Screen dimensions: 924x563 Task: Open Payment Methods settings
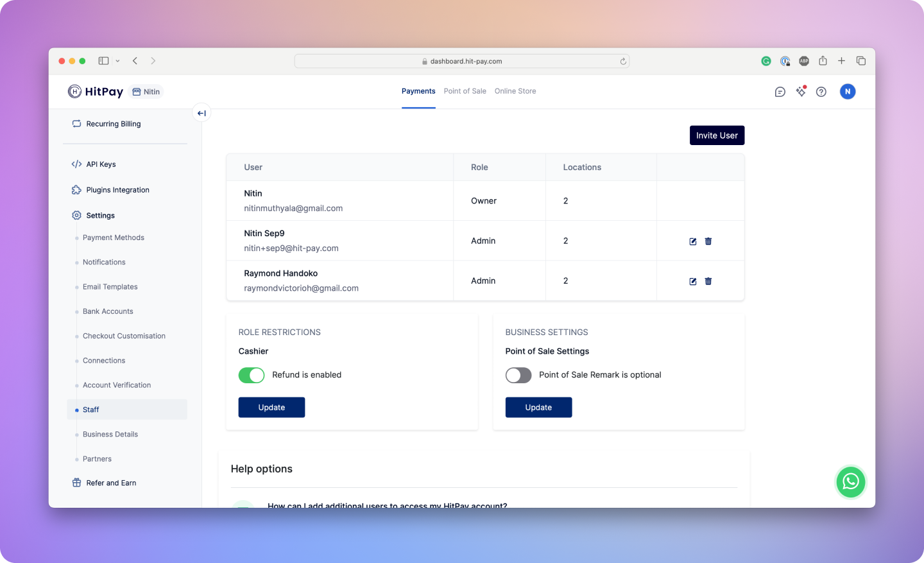pyautogui.click(x=114, y=238)
